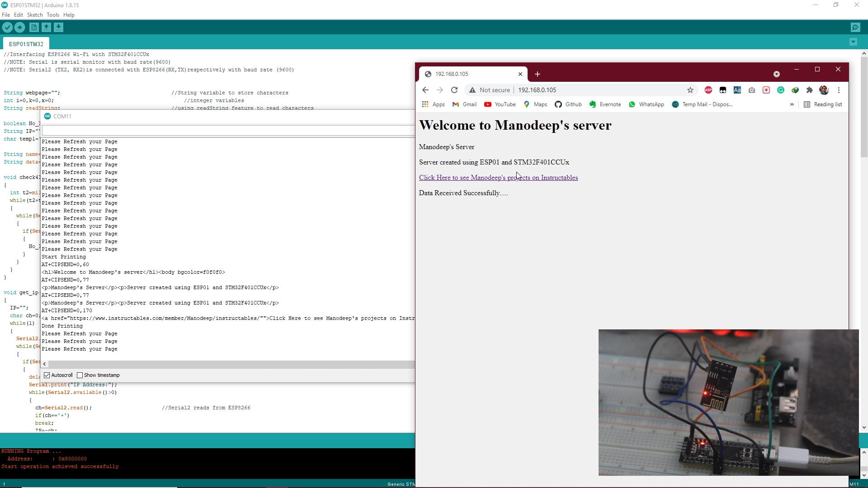Save the sketch with the Save icon
868x488 pixels.
pyautogui.click(x=58, y=28)
